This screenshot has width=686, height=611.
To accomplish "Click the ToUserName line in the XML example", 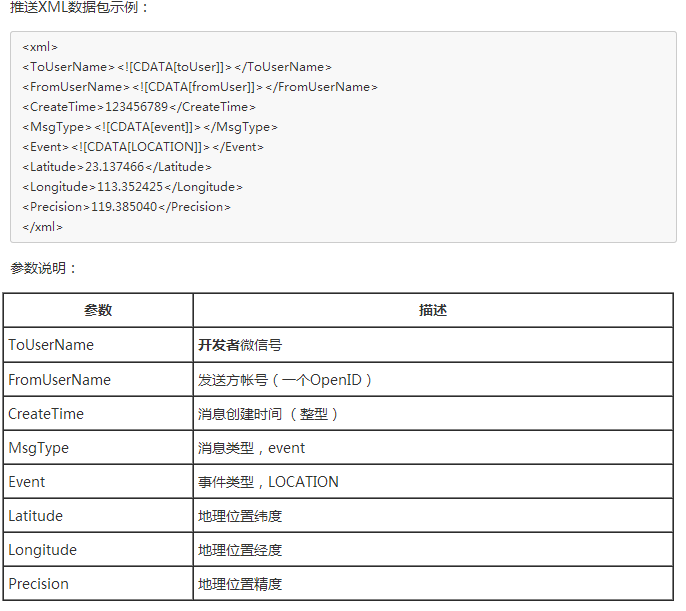I will click(x=177, y=67).
